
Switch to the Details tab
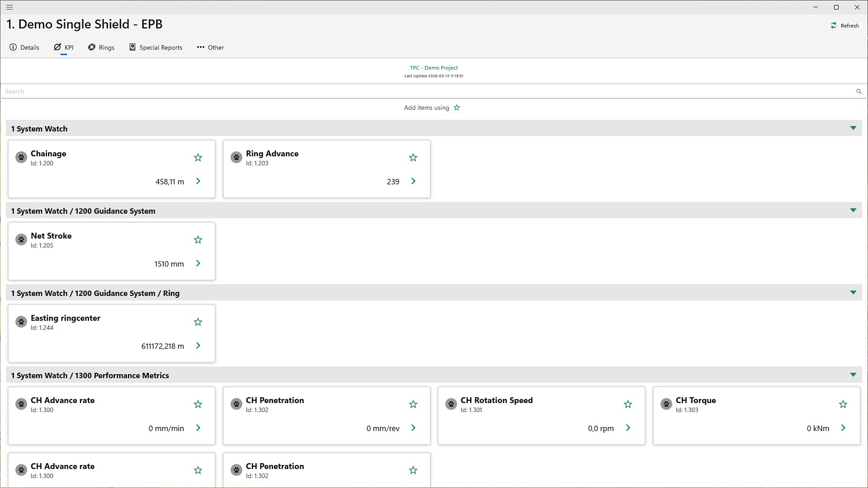click(24, 47)
